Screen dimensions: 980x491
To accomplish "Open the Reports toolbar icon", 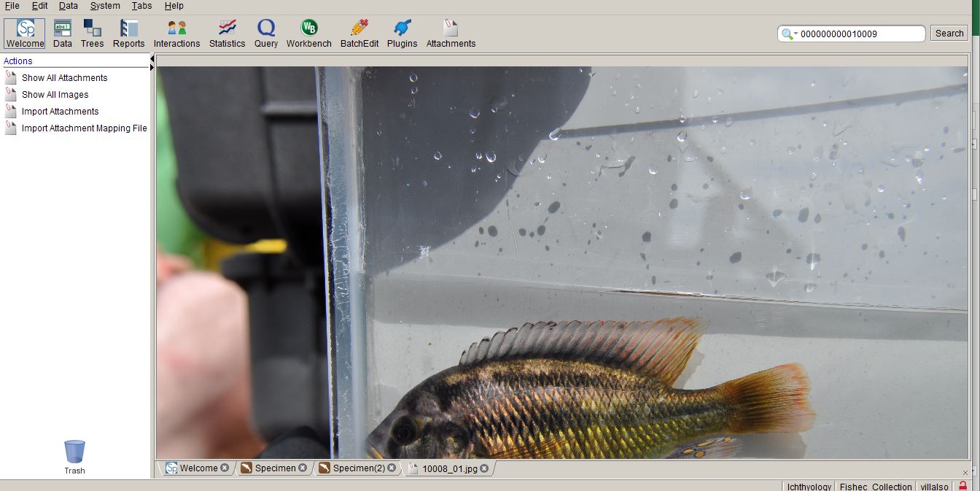I will [129, 34].
